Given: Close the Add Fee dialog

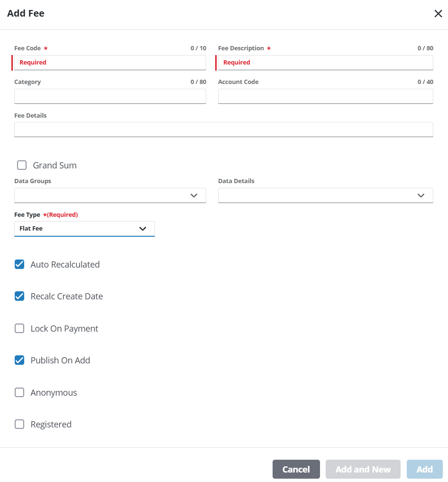Looking at the screenshot, I should coord(438,14).
